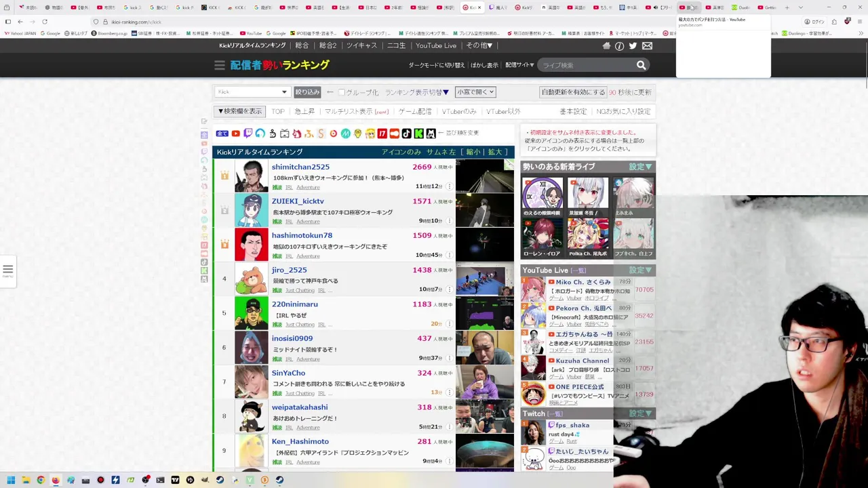
Task: Open File Explorer from the taskbar
Action: point(26,480)
